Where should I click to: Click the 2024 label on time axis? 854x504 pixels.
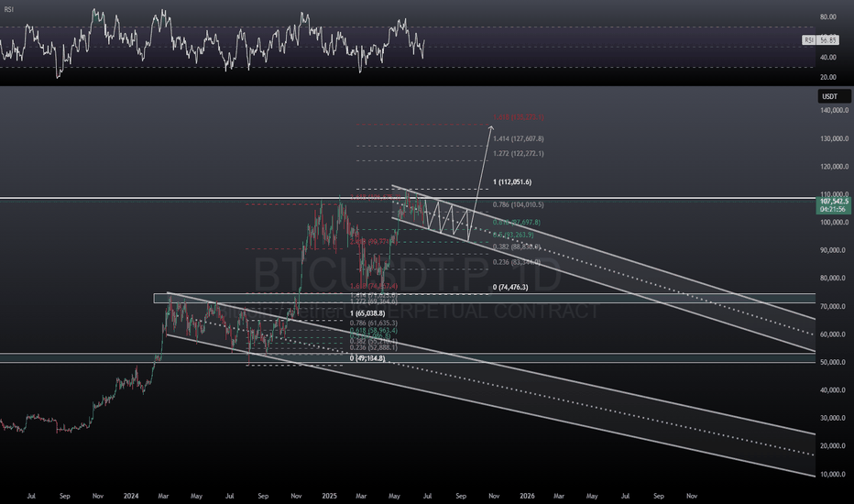click(131, 496)
